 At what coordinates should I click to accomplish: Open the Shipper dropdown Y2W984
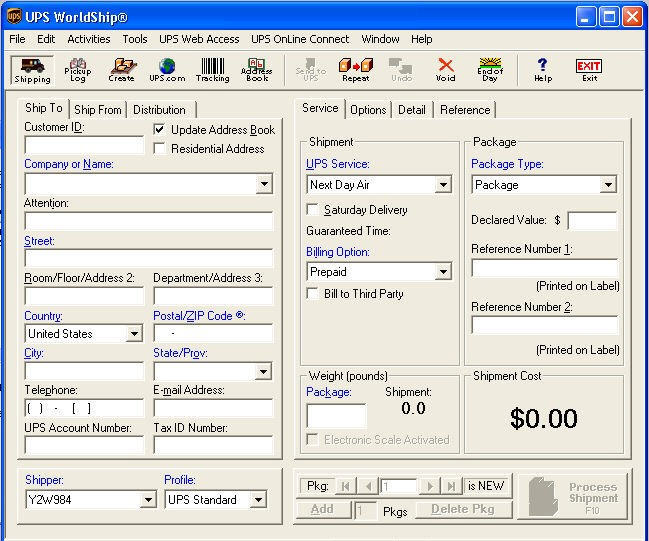[x=148, y=500]
